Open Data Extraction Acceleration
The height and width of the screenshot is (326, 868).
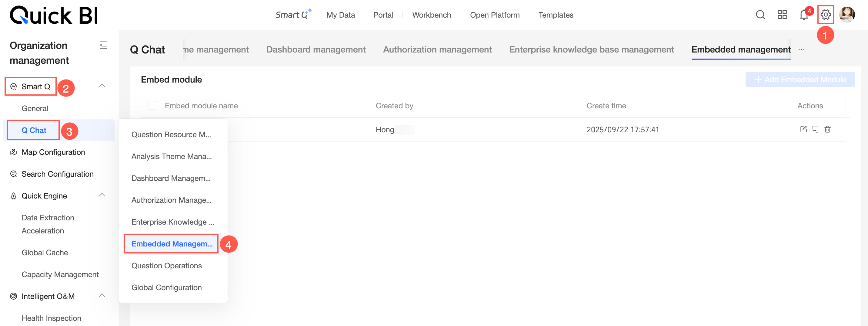48,224
